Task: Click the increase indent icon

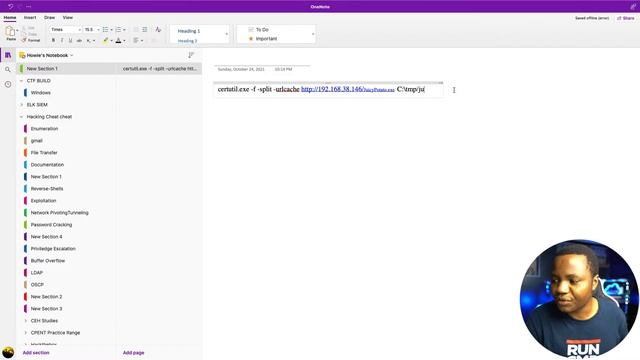Action: (144, 29)
